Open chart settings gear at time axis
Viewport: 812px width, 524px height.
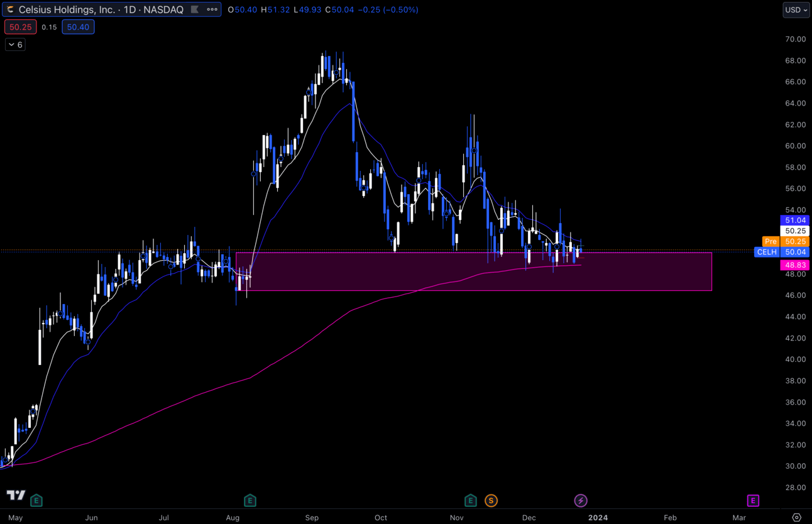coord(797,517)
